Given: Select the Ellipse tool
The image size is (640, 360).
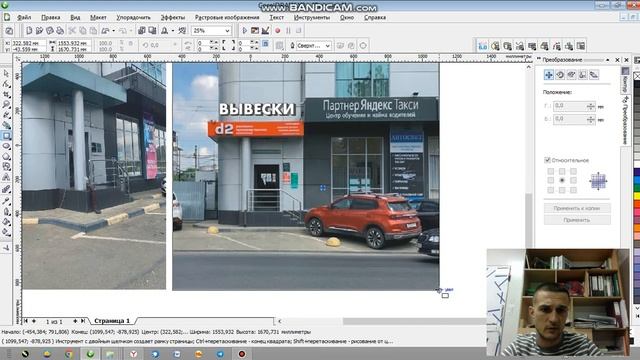Looking at the screenshot, I should 6,146.
